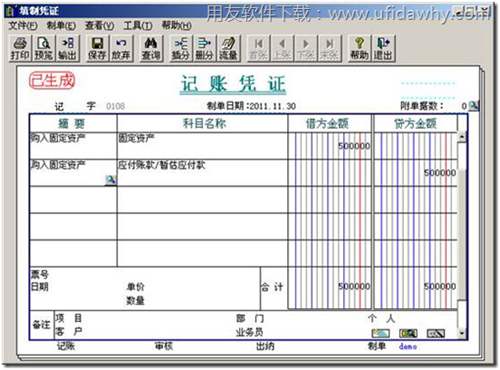Go to first voucher with 首张

coord(258,49)
